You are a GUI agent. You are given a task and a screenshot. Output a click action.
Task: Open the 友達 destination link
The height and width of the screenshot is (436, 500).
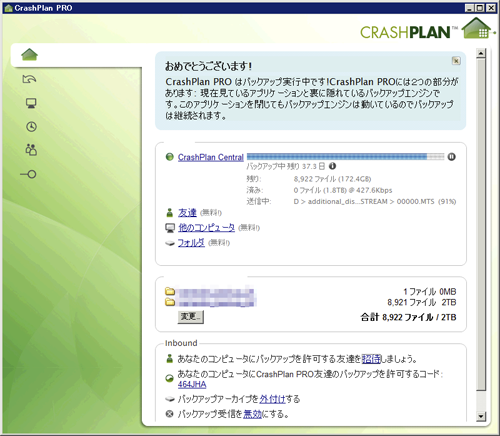click(187, 212)
